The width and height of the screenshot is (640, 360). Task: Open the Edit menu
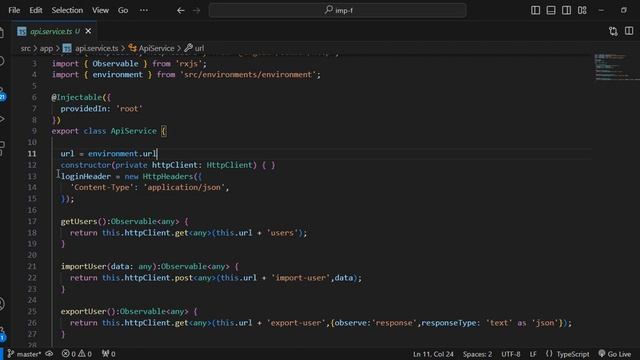(x=36, y=10)
